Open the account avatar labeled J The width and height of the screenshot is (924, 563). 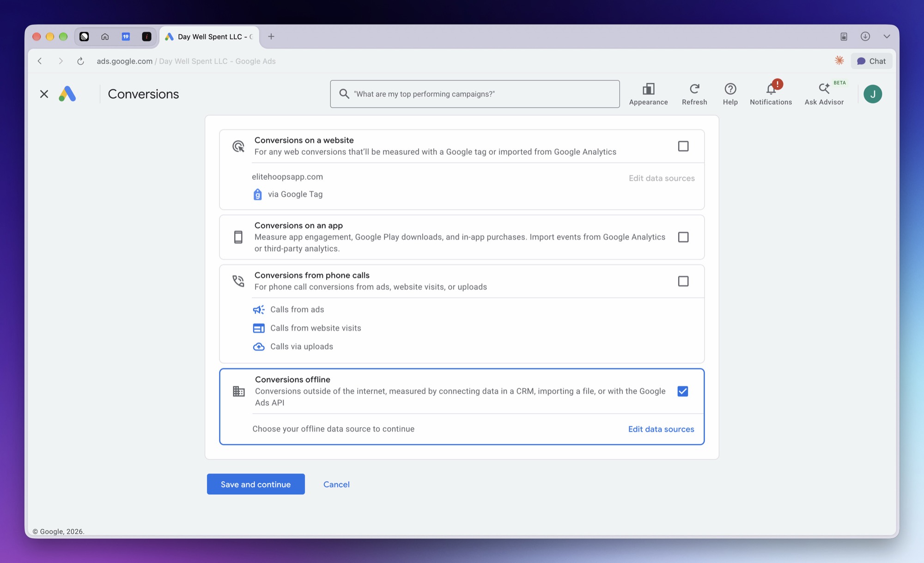pyautogui.click(x=872, y=94)
